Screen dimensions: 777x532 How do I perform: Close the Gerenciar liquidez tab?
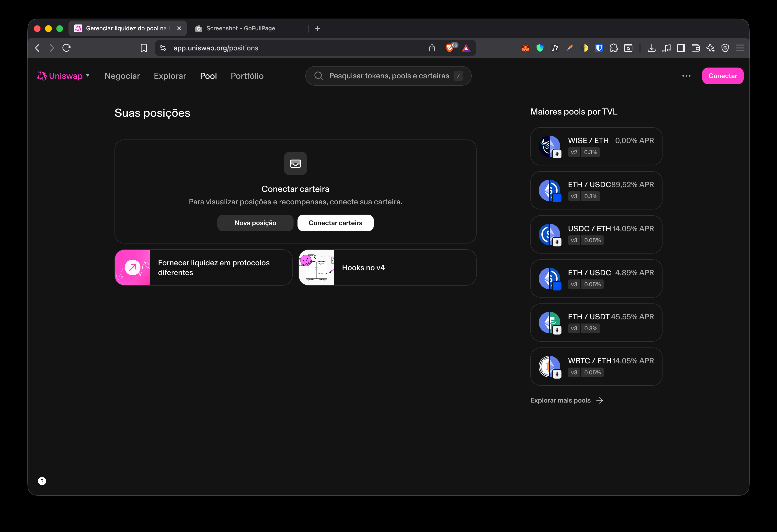click(179, 28)
